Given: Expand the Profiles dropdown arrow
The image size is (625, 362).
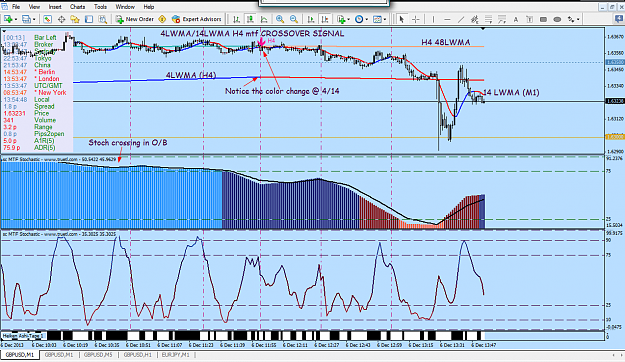Looking at the screenshot, I should [34, 19].
